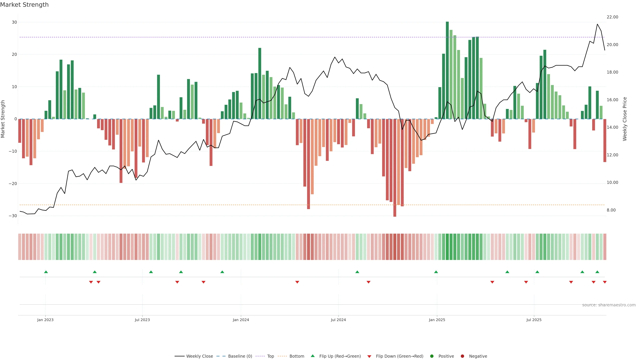Click the Weekly Close Price right axis title
The image size is (644, 362).
point(625,119)
